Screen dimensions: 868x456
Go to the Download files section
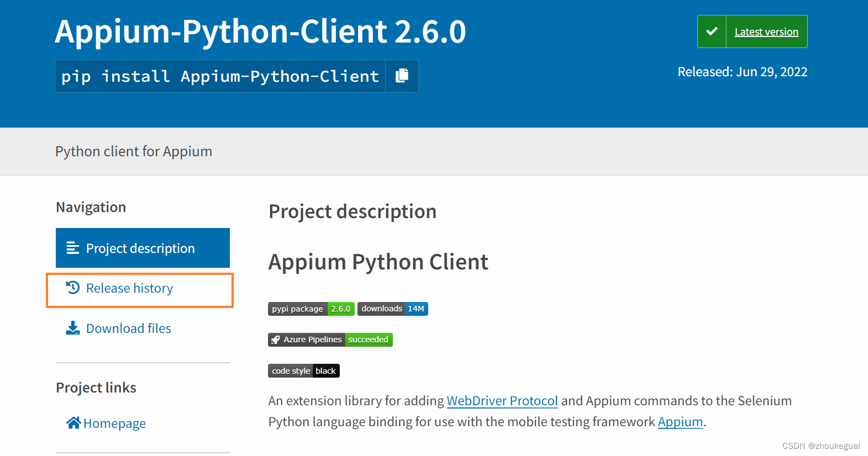pyautogui.click(x=128, y=328)
